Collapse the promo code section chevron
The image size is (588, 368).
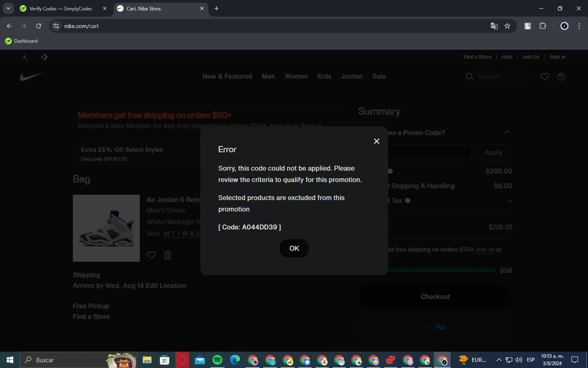tap(507, 132)
